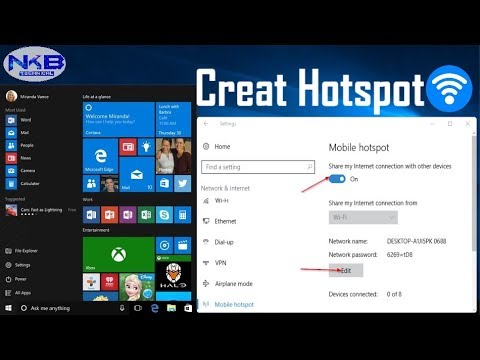Screen dimensions: 480x360
Task: Click the Settings window vertical scrollbar
Action: coord(474,192)
